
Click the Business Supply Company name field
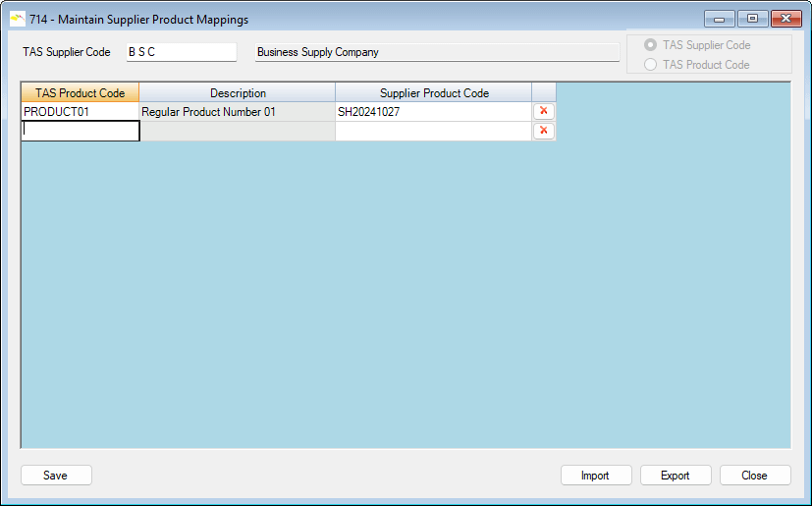point(437,52)
